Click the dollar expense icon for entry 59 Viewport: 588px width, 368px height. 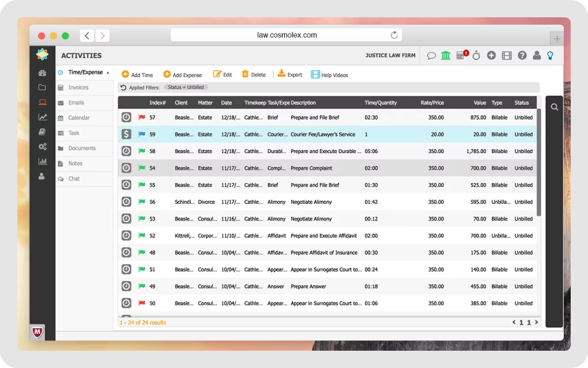coord(126,134)
